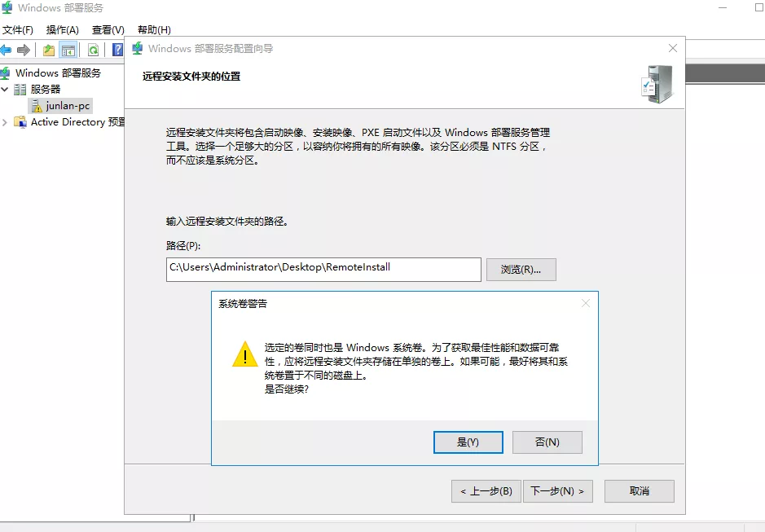
Task: Click the blue Back arrow in toolbar
Action: coord(6,50)
